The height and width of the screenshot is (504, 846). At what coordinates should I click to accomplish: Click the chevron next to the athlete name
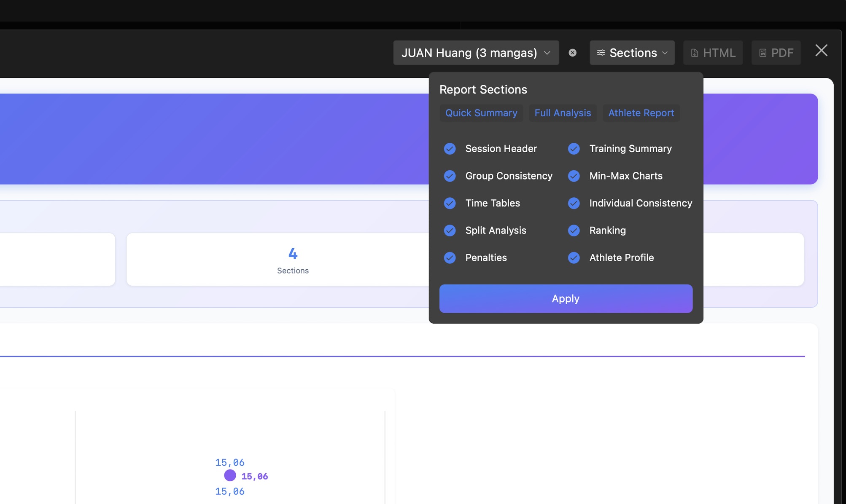pos(547,53)
